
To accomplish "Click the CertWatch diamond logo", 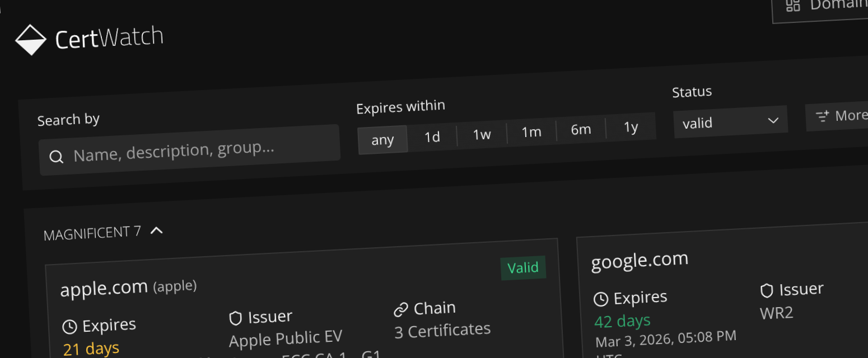I will [x=31, y=39].
